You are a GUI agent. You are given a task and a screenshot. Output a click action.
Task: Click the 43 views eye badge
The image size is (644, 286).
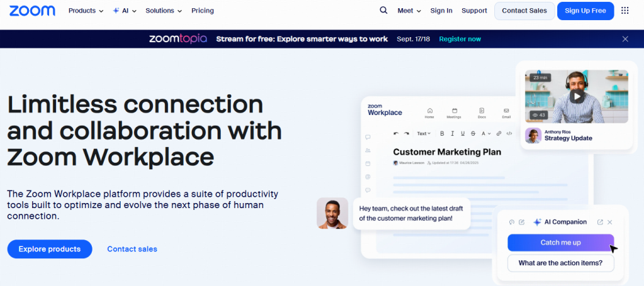(x=539, y=115)
